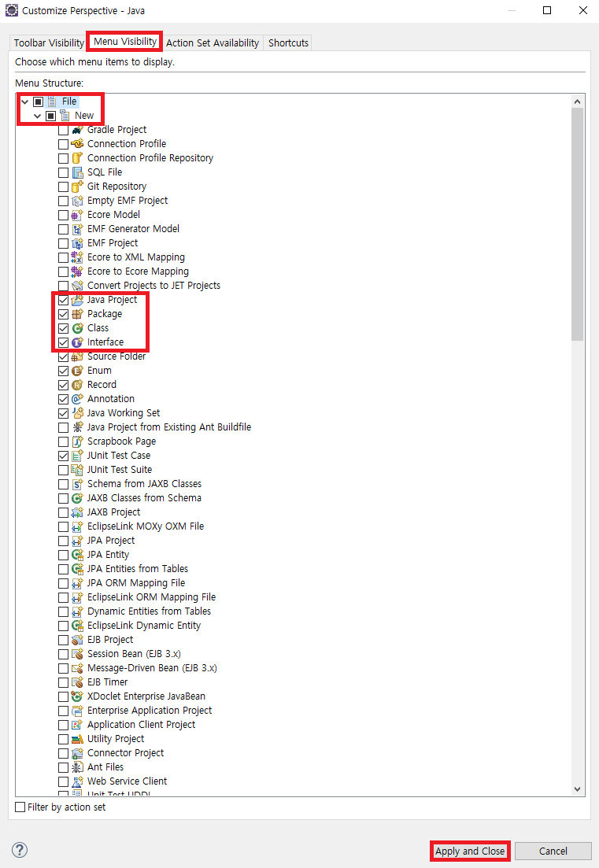Click the Java Project folder icon
Image resolution: width=599 pixels, height=868 pixels.
click(77, 300)
